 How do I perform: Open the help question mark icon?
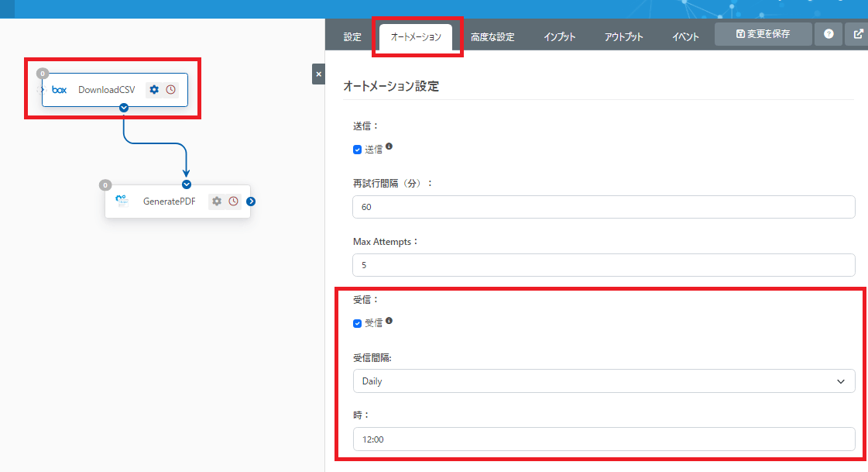(829, 34)
